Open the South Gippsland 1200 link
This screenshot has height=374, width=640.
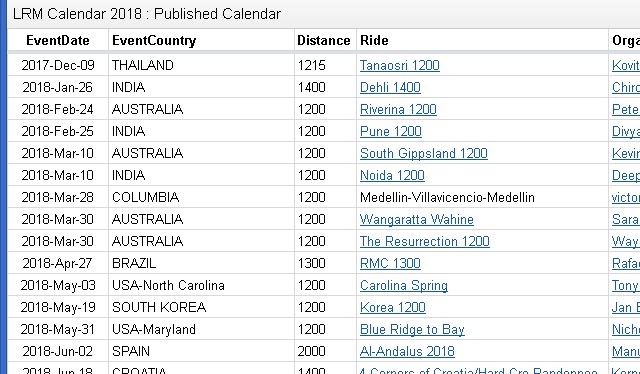pos(424,154)
